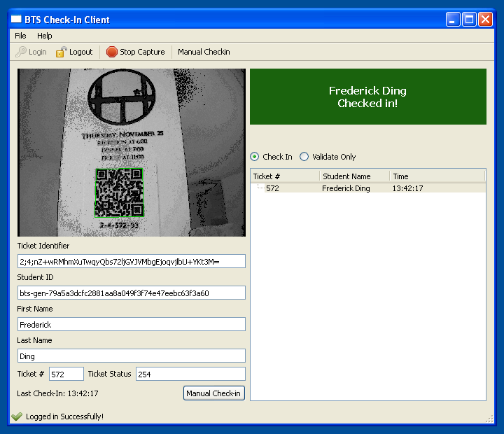Minimize the BTS Check-In Client window
Screen dimensions: 504x434
click(x=453, y=20)
